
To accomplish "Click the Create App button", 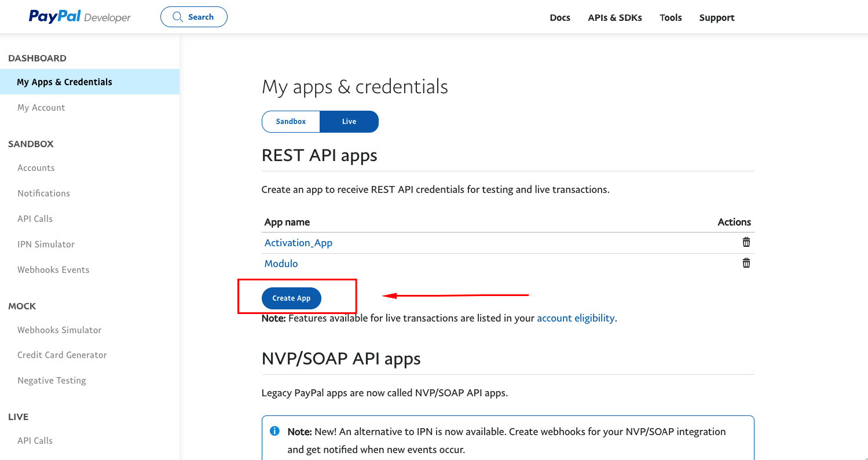I will (x=291, y=298).
